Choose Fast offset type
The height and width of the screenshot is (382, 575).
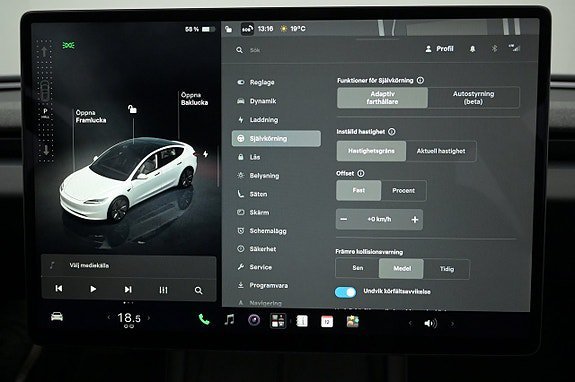[x=359, y=190]
